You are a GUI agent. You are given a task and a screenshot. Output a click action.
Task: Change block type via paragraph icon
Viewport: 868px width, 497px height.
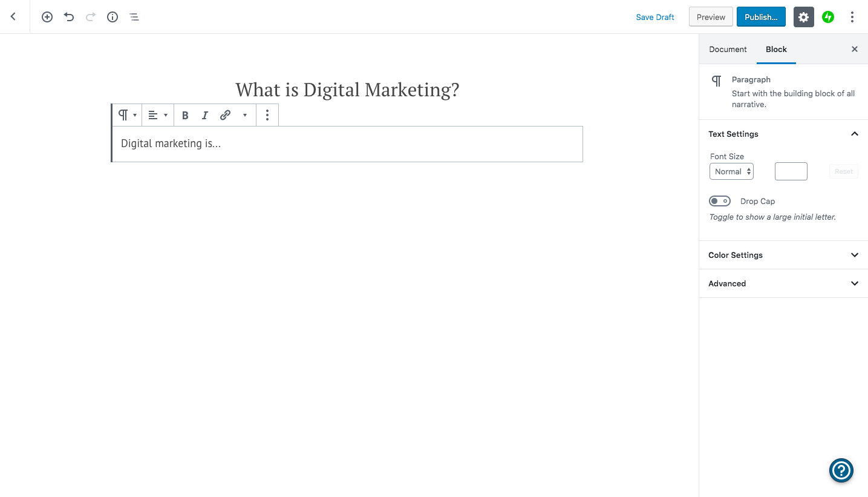coord(127,115)
